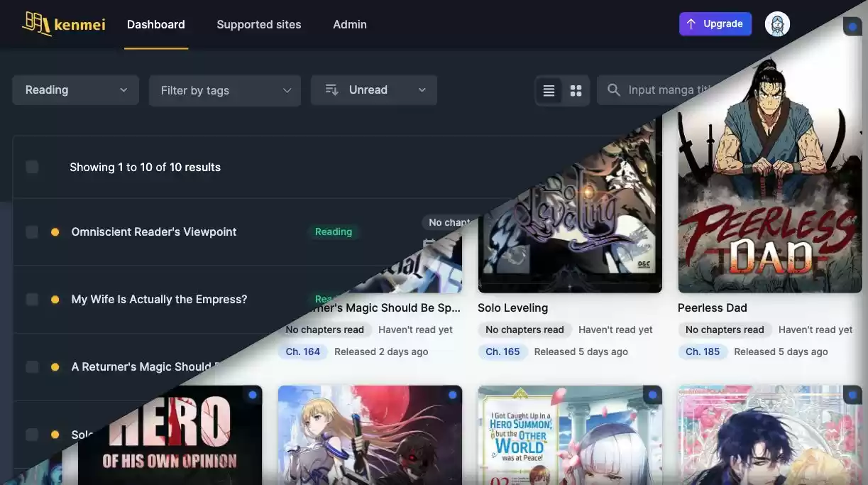Screen dimensions: 868x485
Task: Click the Peerless Dad card title
Action: click(712, 308)
